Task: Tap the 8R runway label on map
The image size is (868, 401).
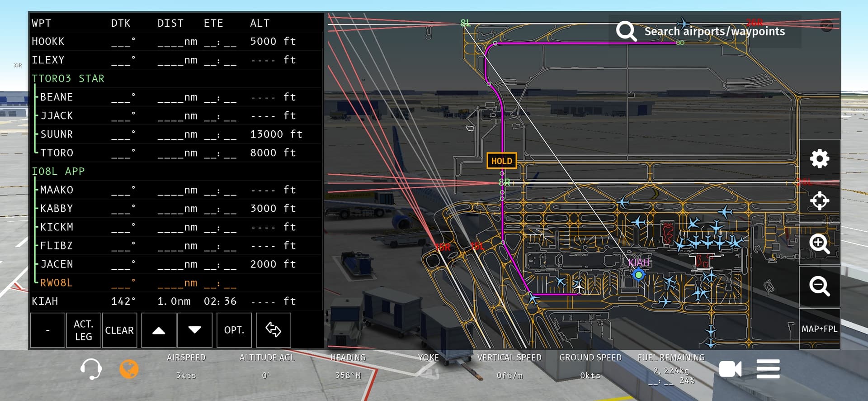Action: (x=505, y=182)
